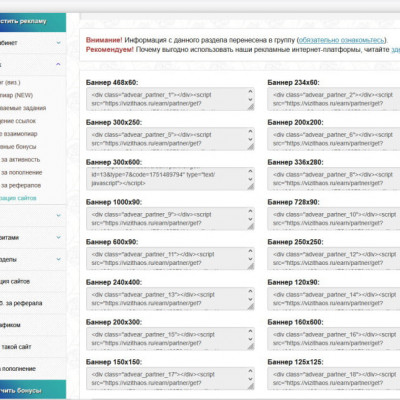Expand the 'ритами' sidebar section chevron

tap(58, 237)
